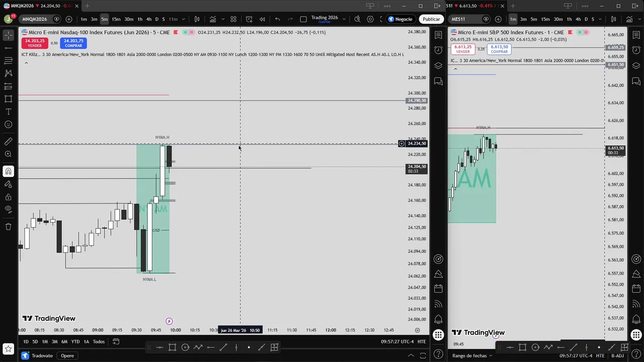
Task: Select the ruler measure tool
Action: pyautogui.click(x=8, y=142)
